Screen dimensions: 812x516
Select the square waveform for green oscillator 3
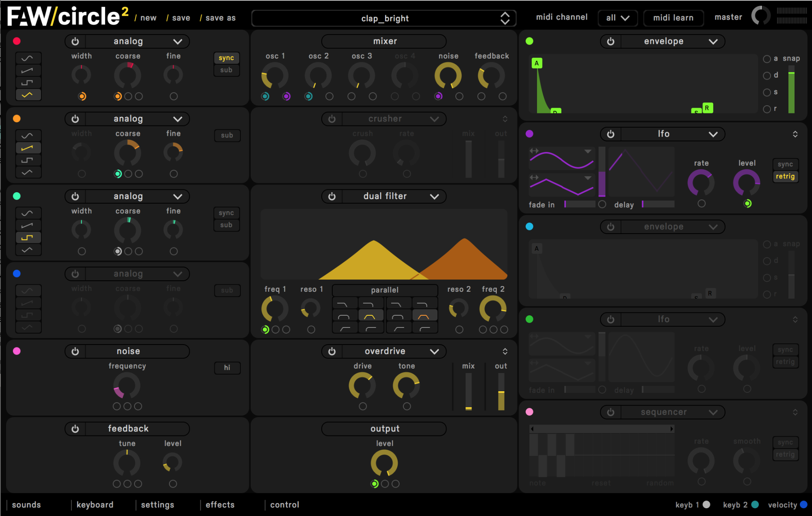coord(28,238)
